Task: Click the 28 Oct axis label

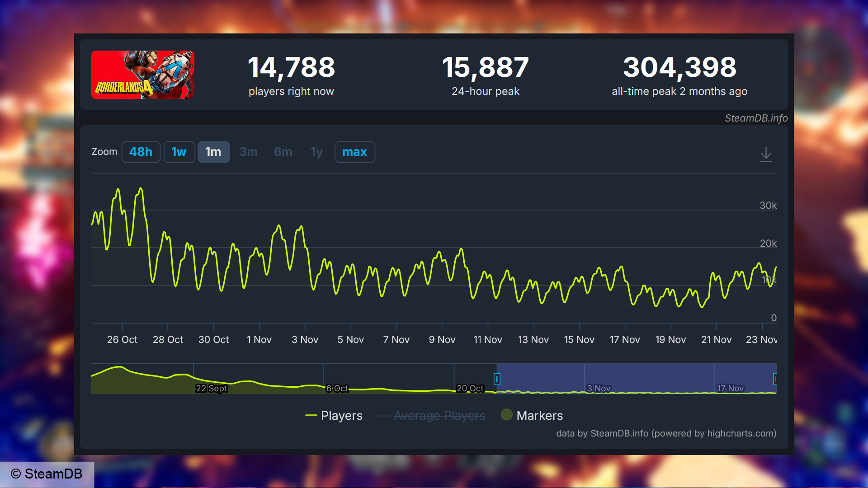Action: click(x=168, y=339)
